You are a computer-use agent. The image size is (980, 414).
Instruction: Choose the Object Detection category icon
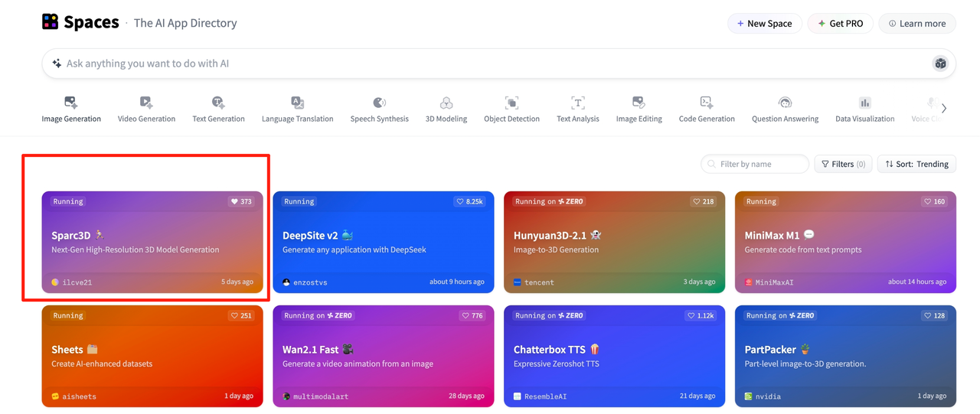pos(511,103)
